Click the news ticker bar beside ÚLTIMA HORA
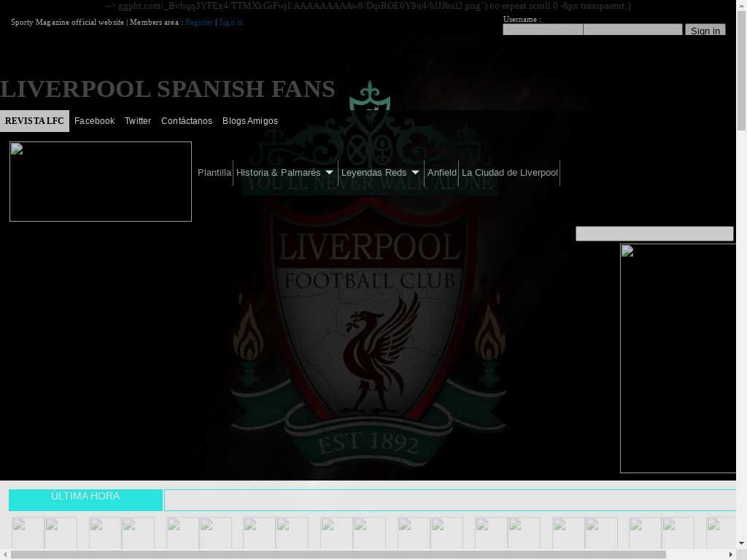747x560 pixels. [x=449, y=500]
